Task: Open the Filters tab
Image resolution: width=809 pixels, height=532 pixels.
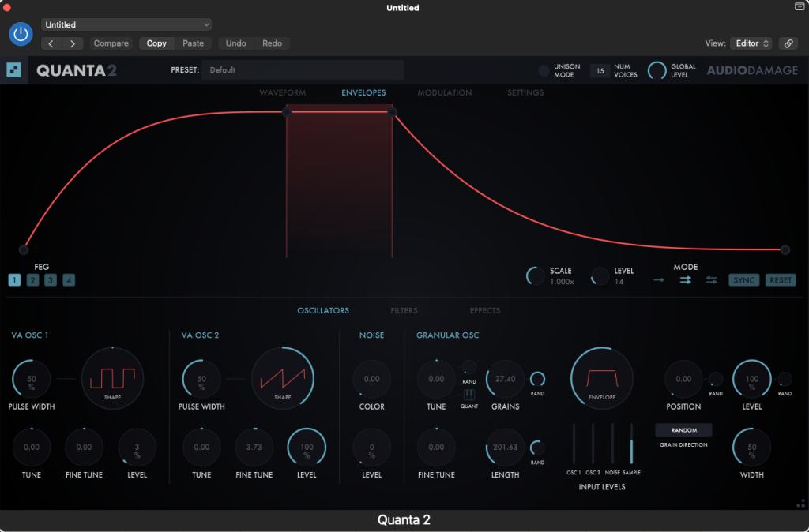Action: (404, 311)
